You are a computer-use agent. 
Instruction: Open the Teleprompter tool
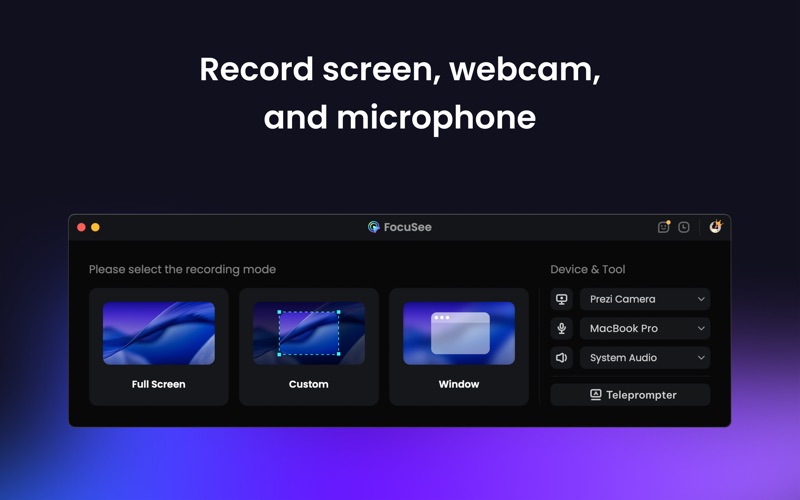[x=631, y=395]
